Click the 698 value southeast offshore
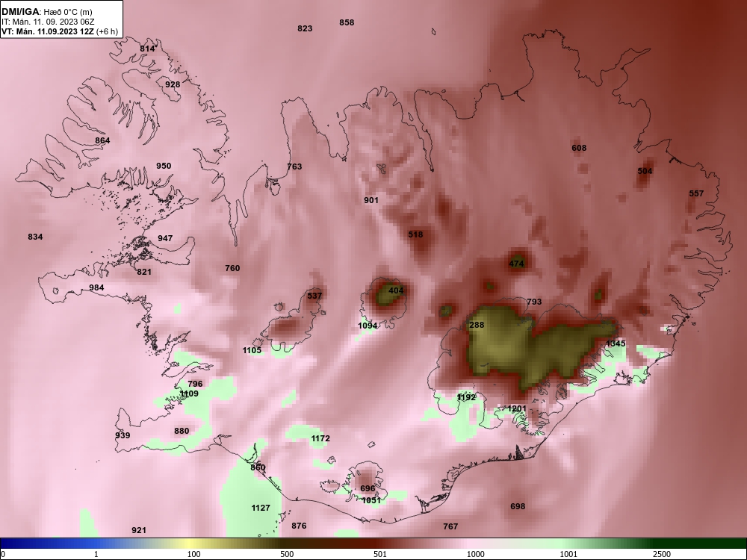Screen dimensions: 747x560 (x=518, y=507)
